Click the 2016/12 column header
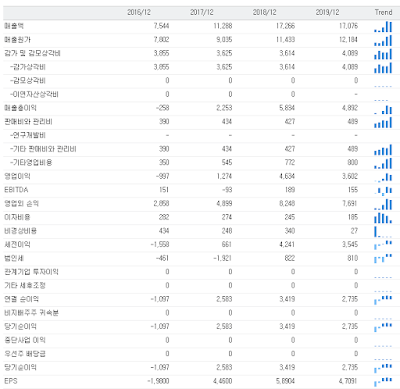 [139, 13]
